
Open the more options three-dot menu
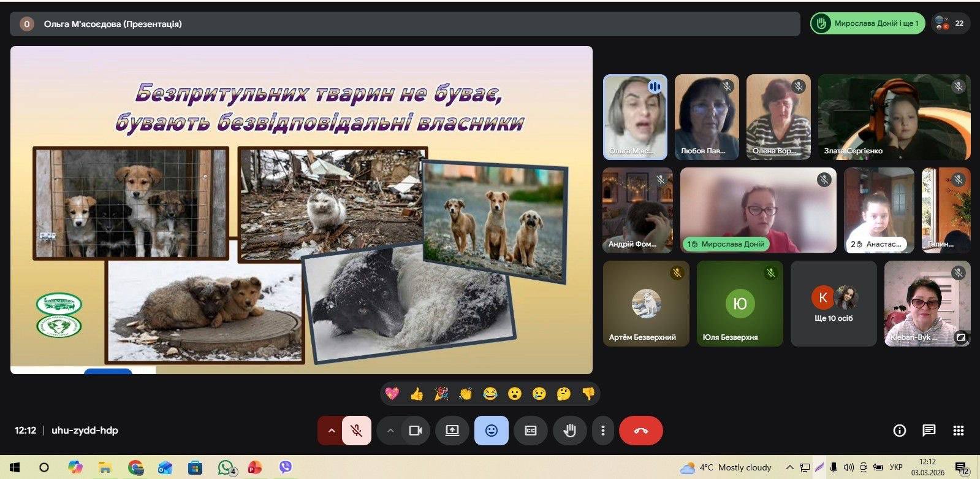[603, 431]
